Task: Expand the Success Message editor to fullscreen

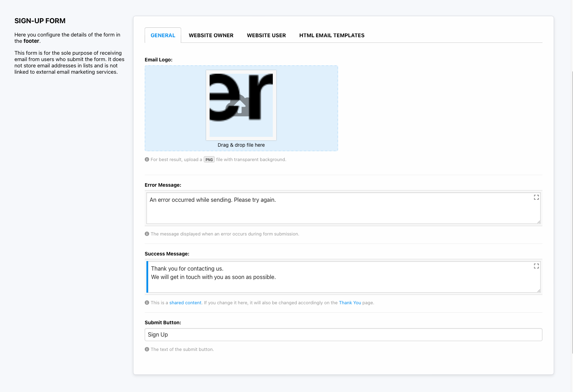Action: point(536,266)
